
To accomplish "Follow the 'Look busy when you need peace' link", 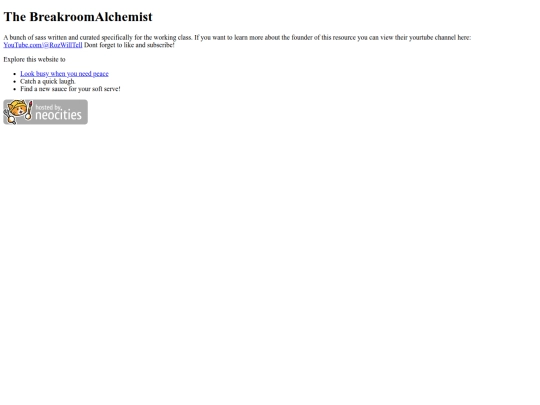I will (x=64, y=74).
